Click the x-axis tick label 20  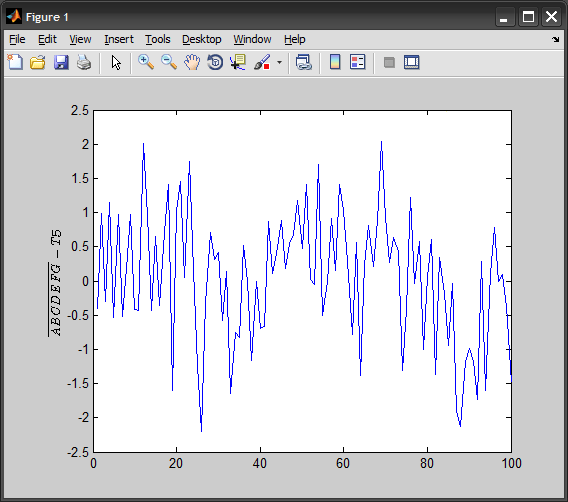(x=176, y=463)
